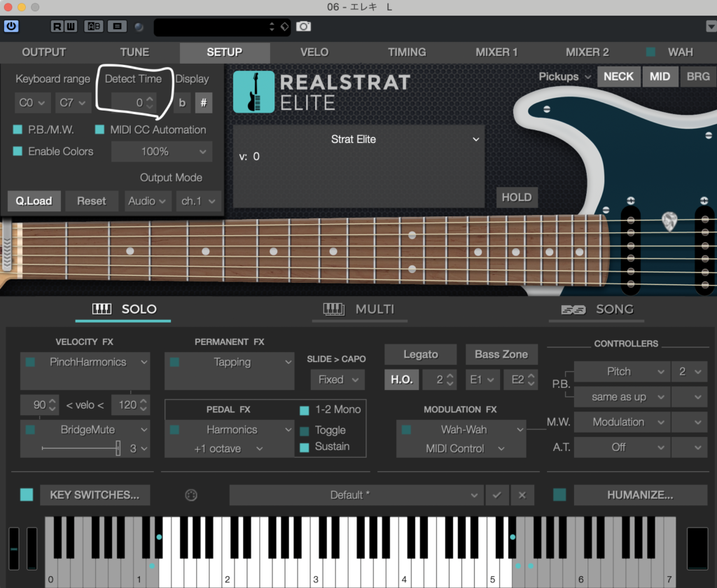The width and height of the screenshot is (717, 588).
Task: Select the sharp (#) display button
Action: pyautogui.click(x=203, y=102)
